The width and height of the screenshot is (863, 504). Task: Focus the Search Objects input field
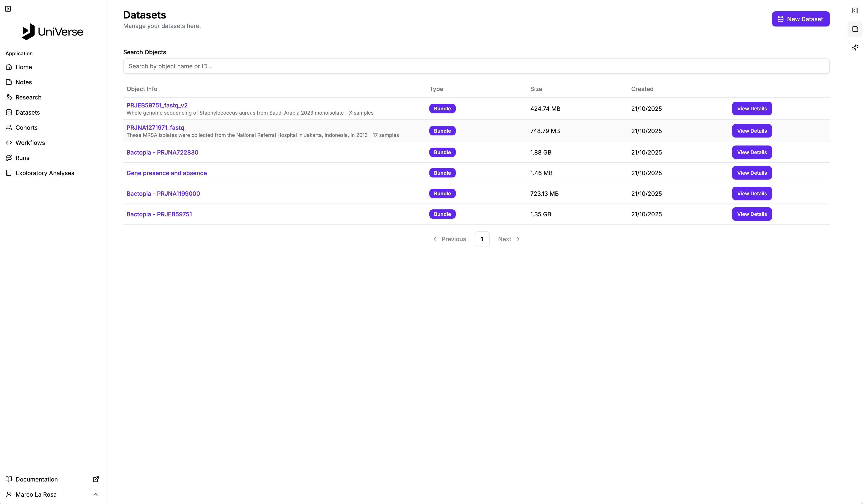click(476, 66)
